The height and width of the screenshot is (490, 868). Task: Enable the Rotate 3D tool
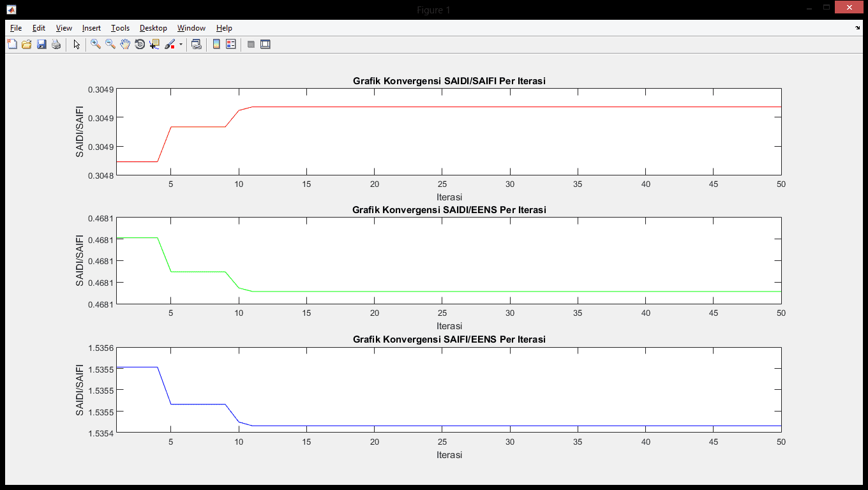coord(140,45)
